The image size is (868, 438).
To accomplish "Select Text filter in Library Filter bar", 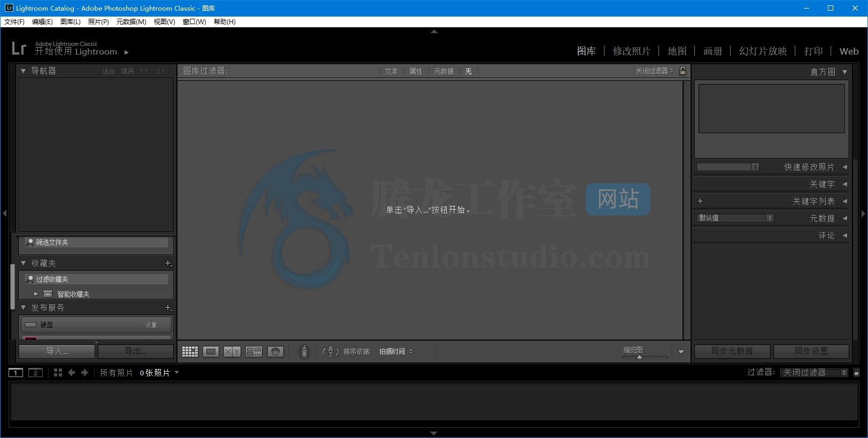I will point(391,71).
